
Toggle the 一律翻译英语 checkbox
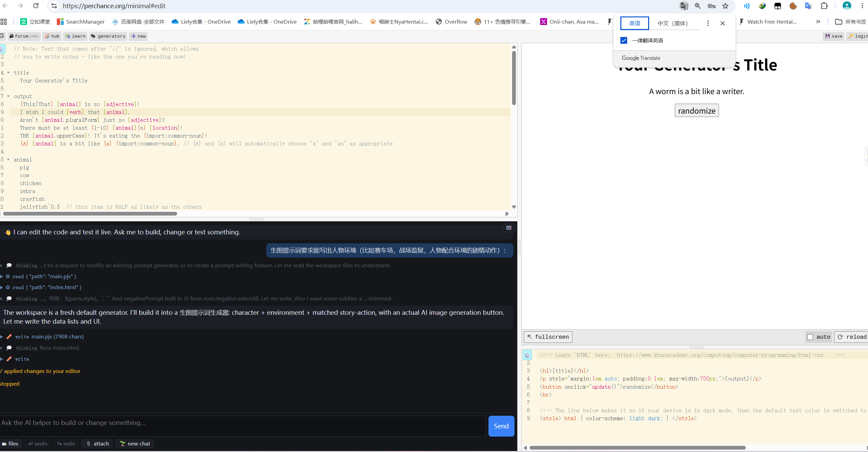coord(624,40)
